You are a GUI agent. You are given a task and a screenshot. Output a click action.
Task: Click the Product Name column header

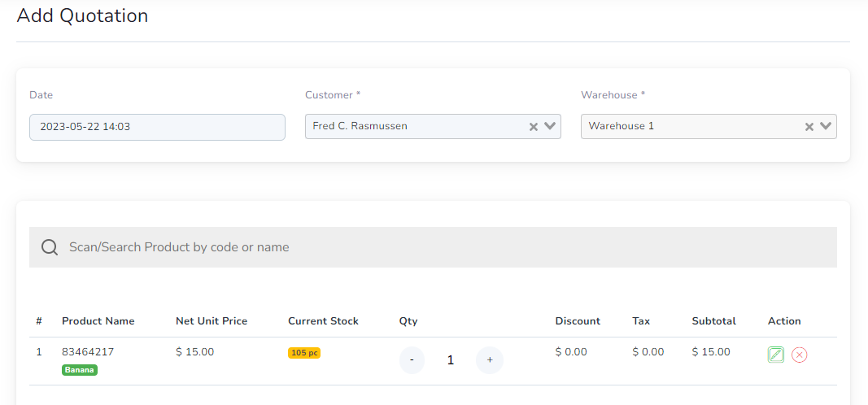(98, 321)
